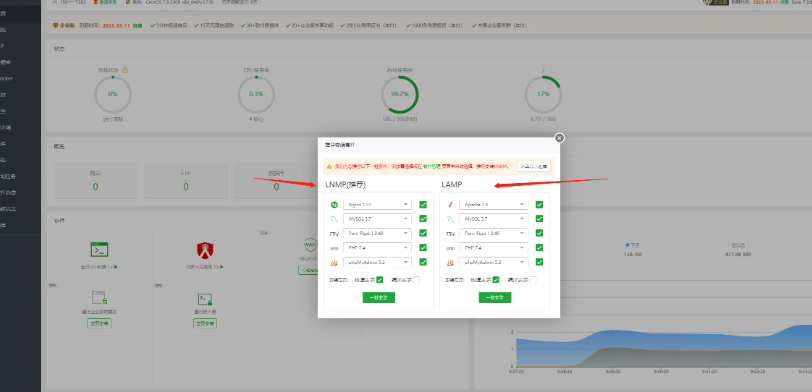Open the green SSH terminal plugin icon
Screen dimensions: 812x392
click(99, 250)
